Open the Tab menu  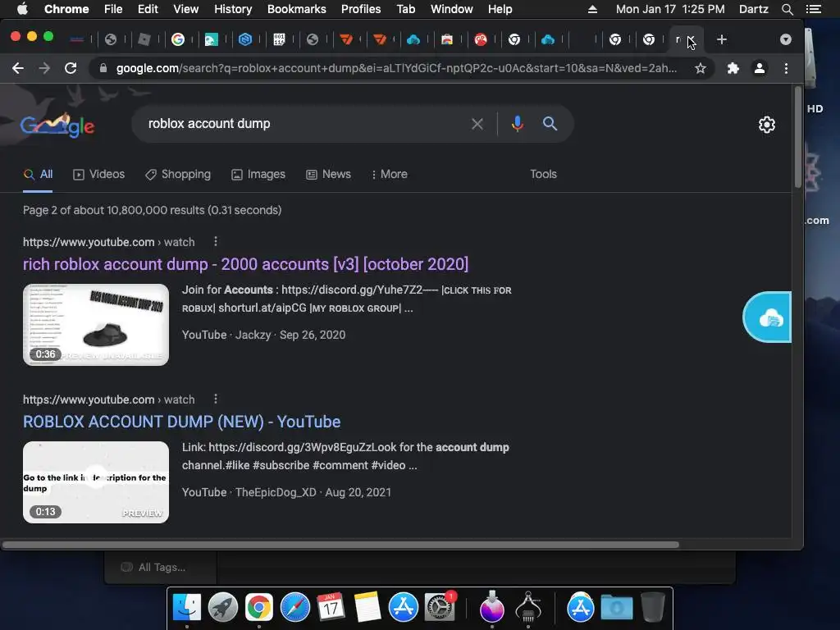[405, 9]
